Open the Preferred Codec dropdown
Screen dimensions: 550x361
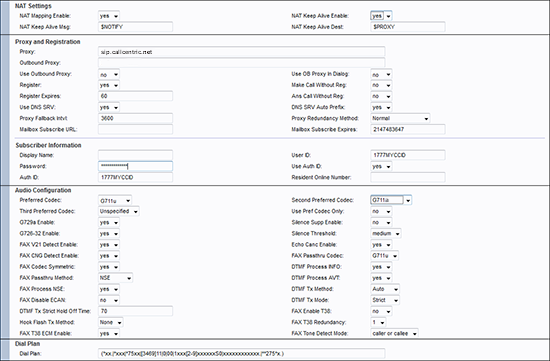pyautogui.click(x=115, y=201)
